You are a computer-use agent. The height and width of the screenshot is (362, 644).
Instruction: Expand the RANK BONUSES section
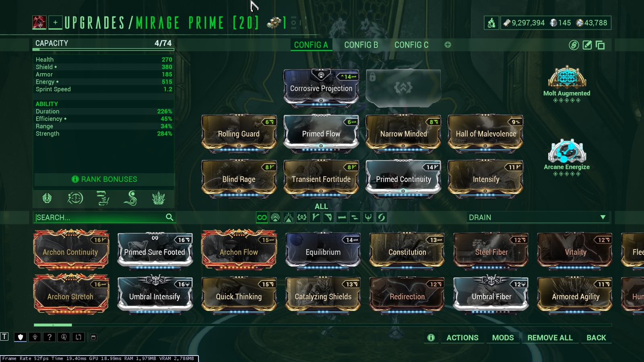(x=104, y=179)
